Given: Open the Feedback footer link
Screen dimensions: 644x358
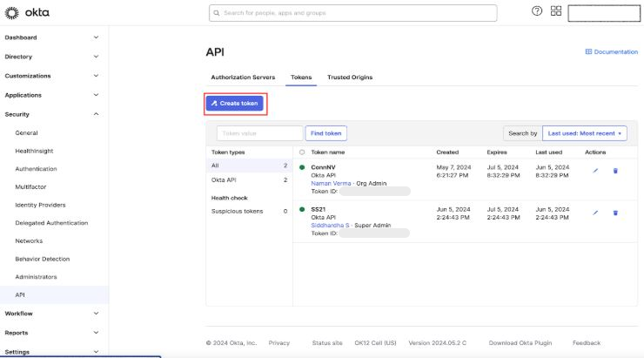Looking at the screenshot, I should click(587, 343).
